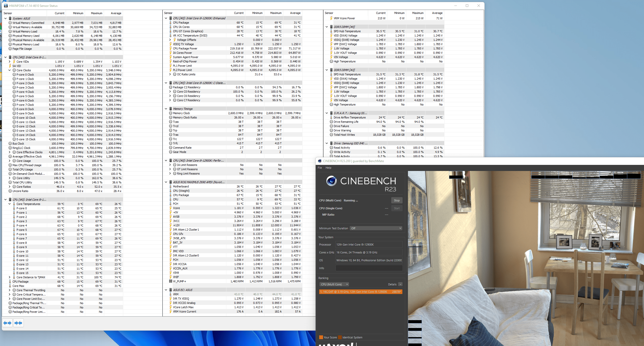Click the Identical System legend swatch
The height and width of the screenshot is (346, 644).
click(x=340, y=337)
